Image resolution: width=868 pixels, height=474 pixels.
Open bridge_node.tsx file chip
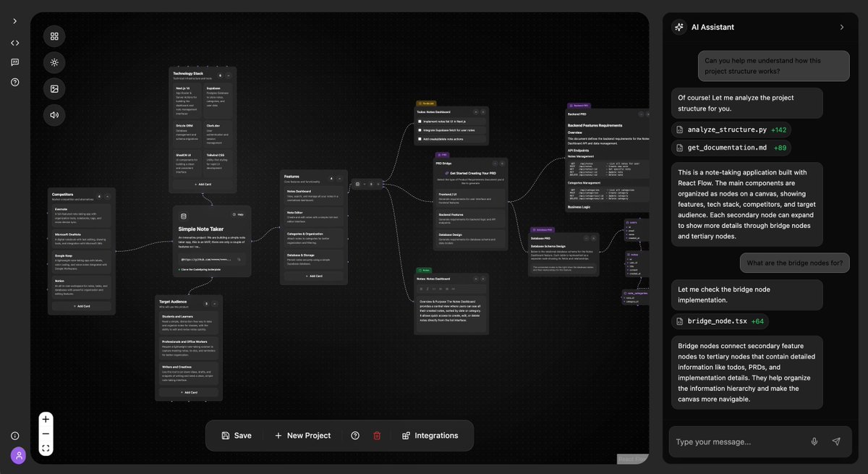720,321
